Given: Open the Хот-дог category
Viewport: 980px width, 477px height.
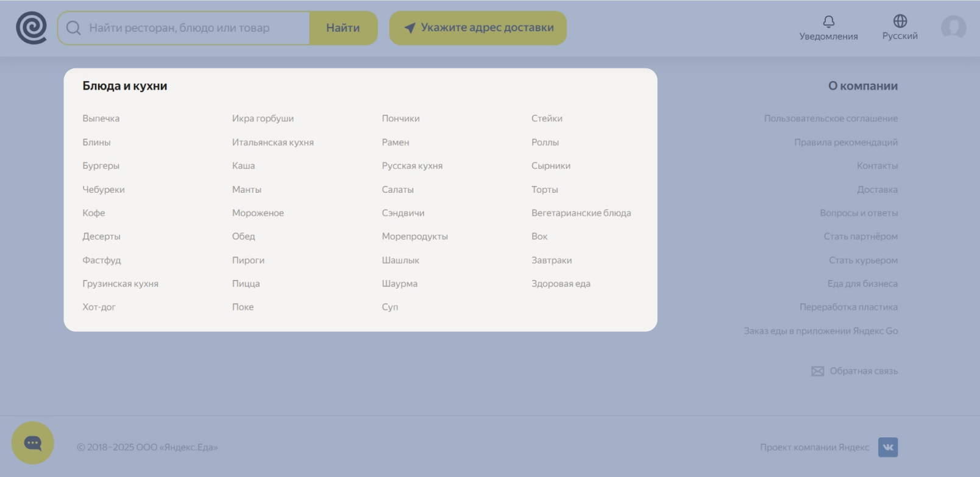Looking at the screenshot, I should coord(99,307).
